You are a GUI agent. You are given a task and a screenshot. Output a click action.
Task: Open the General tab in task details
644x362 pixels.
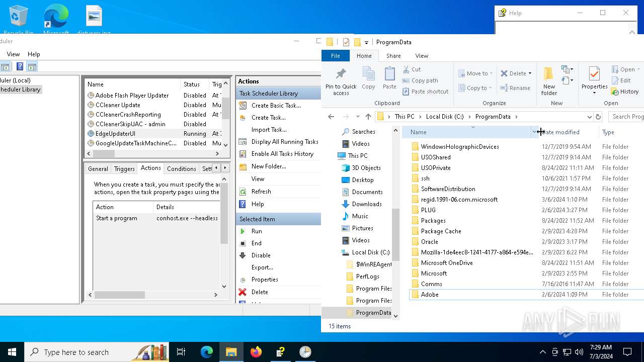pos(98,169)
